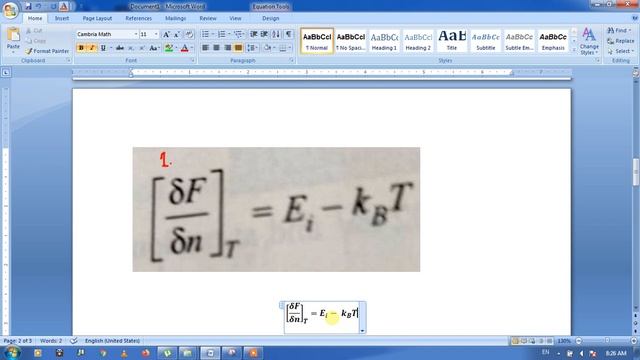Align text to the right
This screenshot has width=640, height=360.
[x=227, y=48]
